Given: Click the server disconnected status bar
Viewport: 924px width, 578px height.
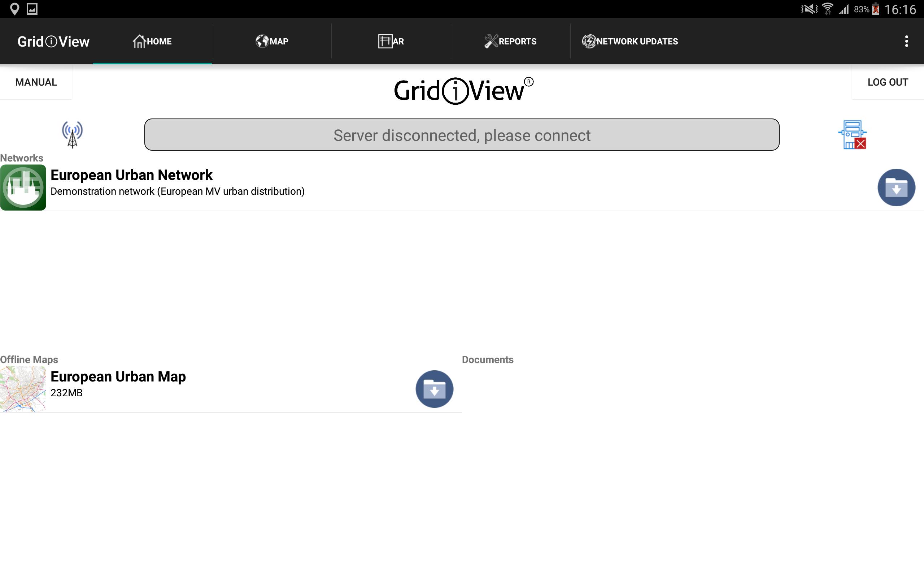Looking at the screenshot, I should (x=462, y=134).
